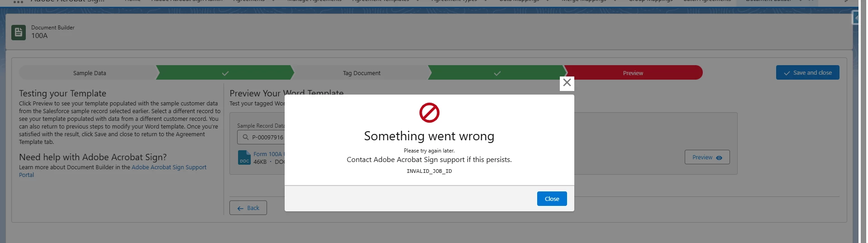Screen dimensions: 868x243
Task: Click the Preview button with eye icon
Action: coord(707,157)
